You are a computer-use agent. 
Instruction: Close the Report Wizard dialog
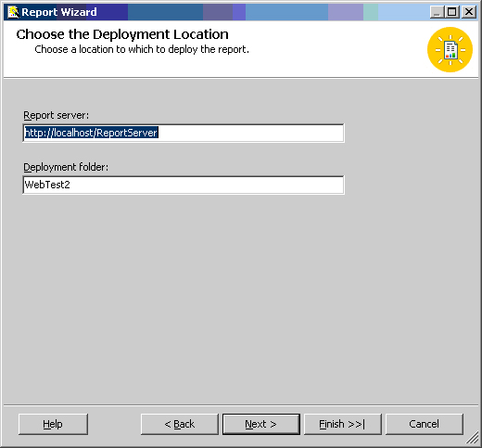469,12
